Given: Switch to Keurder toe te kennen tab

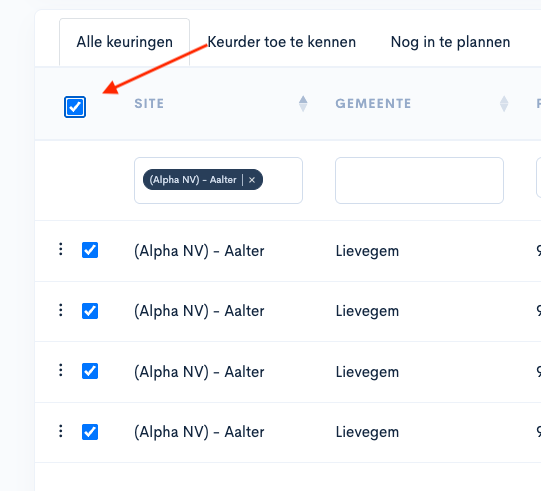Looking at the screenshot, I should [x=282, y=42].
